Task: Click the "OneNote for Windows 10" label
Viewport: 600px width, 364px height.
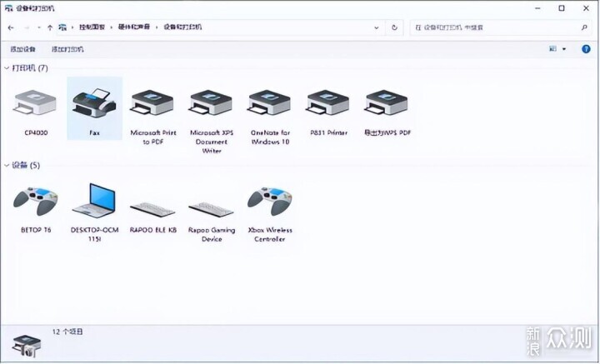Action: pyautogui.click(x=270, y=137)
